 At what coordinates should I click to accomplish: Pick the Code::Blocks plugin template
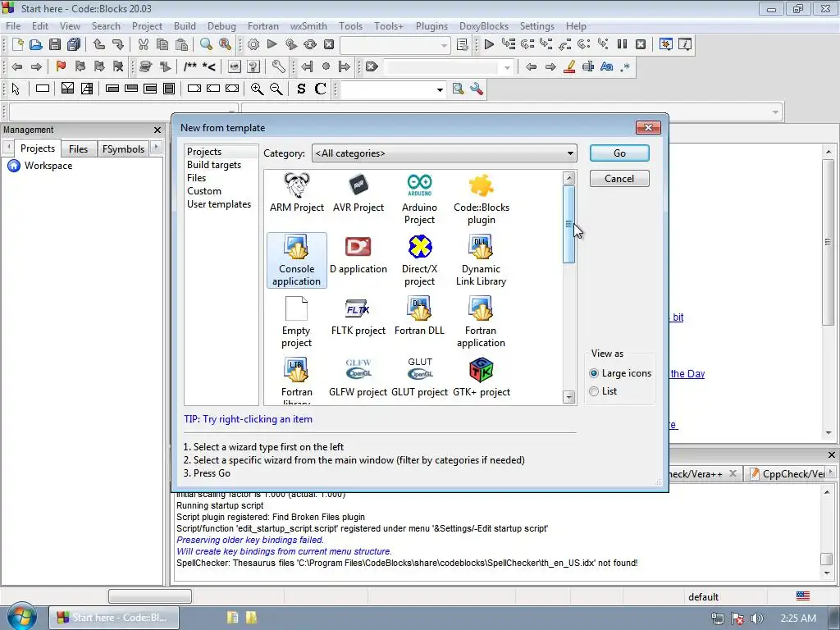[481, 199]
